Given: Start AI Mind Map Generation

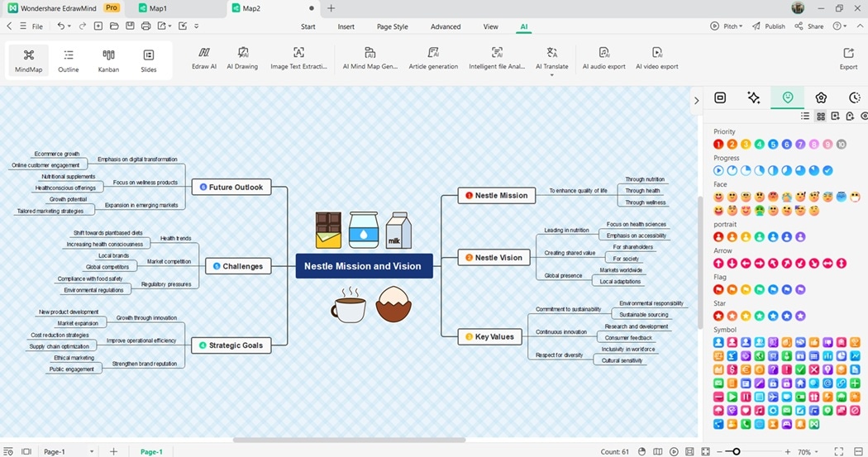Looking at the screenshot, I should (x=370, y=59).
